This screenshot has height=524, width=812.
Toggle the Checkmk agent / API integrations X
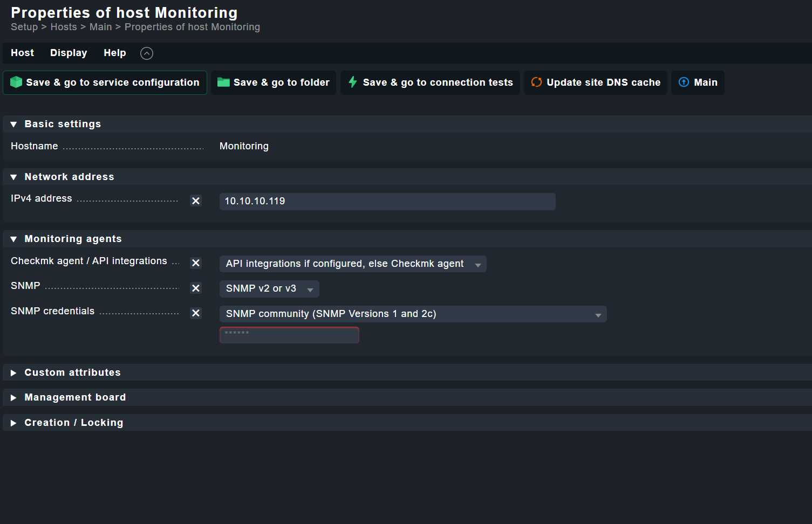[x=196, y=263]
